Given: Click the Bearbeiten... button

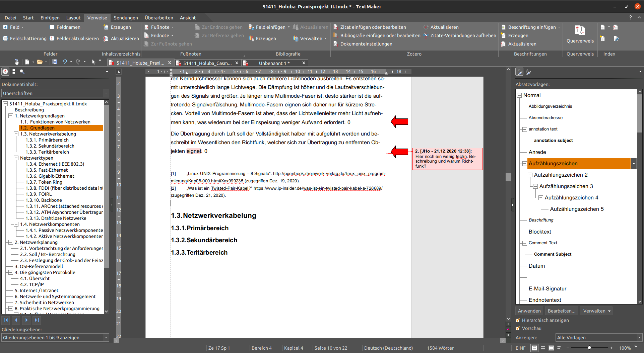Looking at the screenshot, I should [561, 311].
